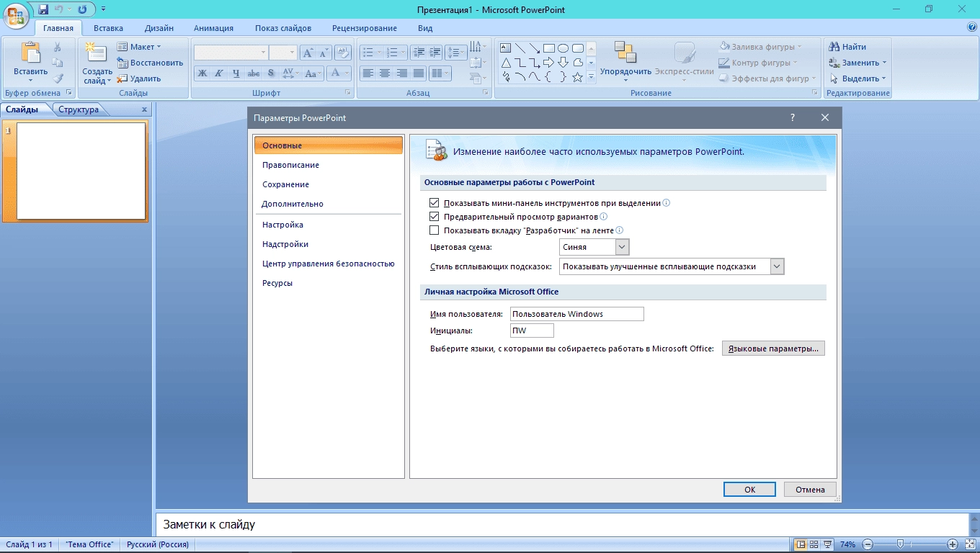Fit slide to current window icon
This screenshot has height=553, width=980.
970,544
